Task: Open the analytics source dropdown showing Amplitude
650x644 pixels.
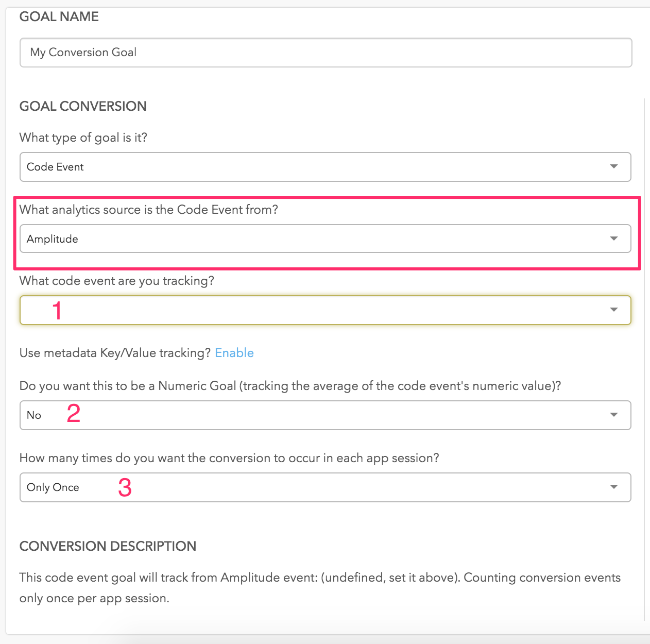Action: 325,239
